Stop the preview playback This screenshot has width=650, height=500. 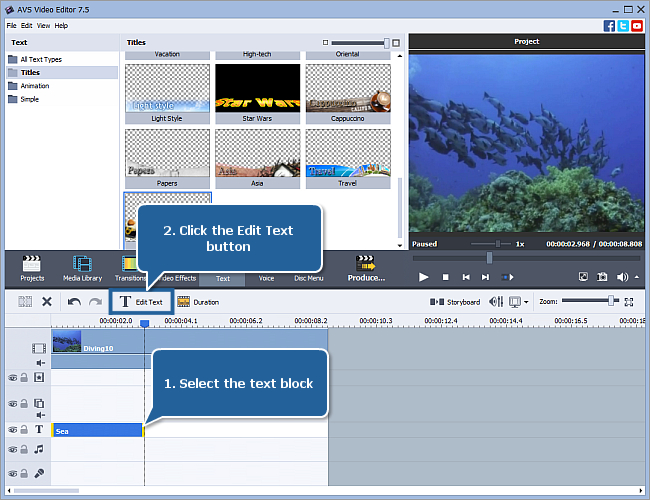[445, 277]
